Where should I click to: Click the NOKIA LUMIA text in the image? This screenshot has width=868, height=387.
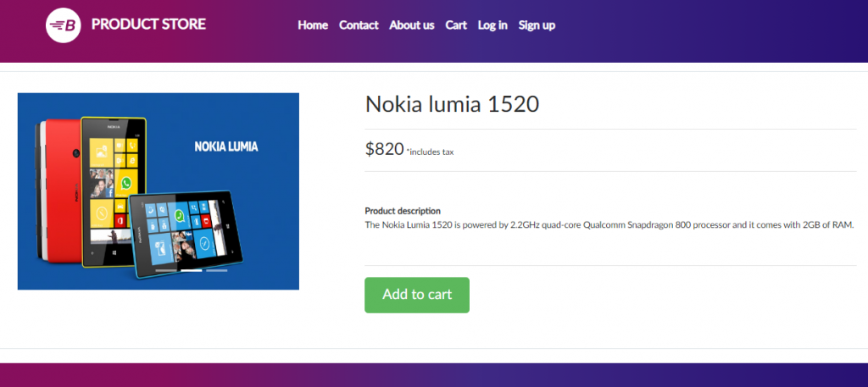point(226,147)
